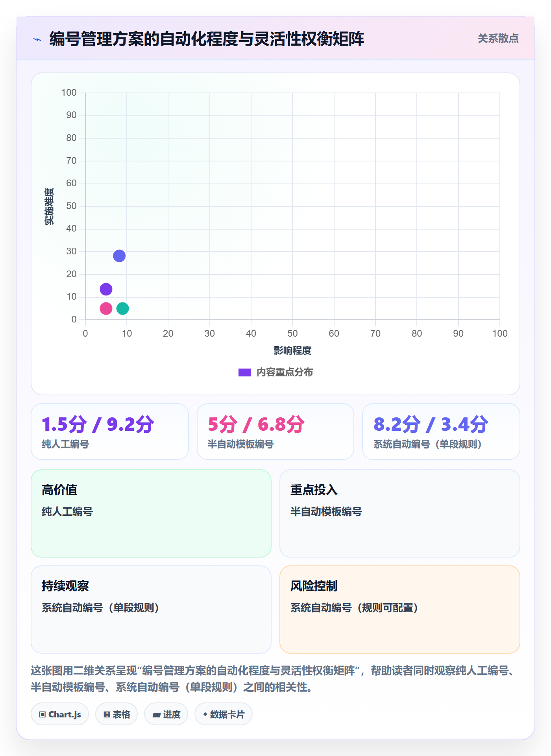
Task: Click the bar icon in the 进度 chip
Action: pyautogui.click(x=156, y=715)
